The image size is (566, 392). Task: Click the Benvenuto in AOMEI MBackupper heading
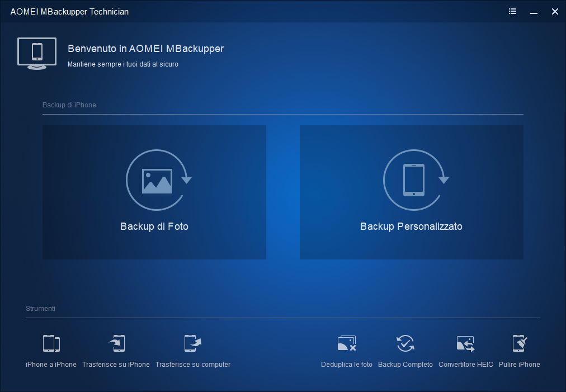click(x=146, y=49)
